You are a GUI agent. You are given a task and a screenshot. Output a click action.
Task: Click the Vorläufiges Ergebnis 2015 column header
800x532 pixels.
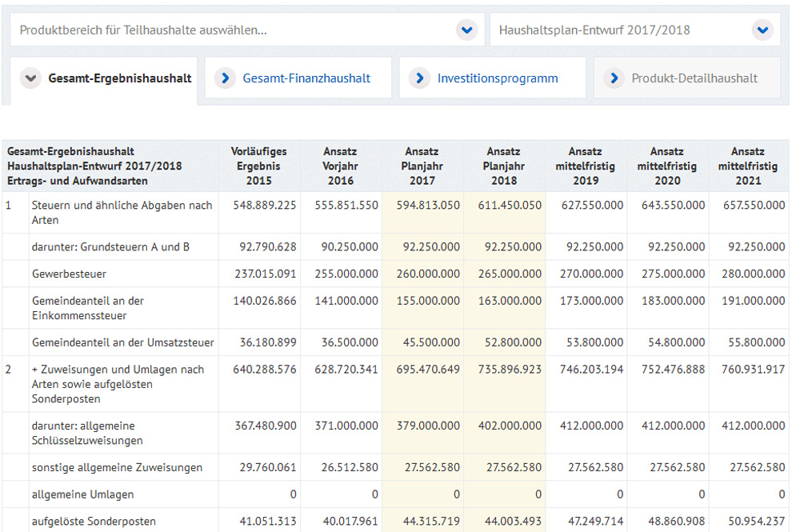point(259,166)
